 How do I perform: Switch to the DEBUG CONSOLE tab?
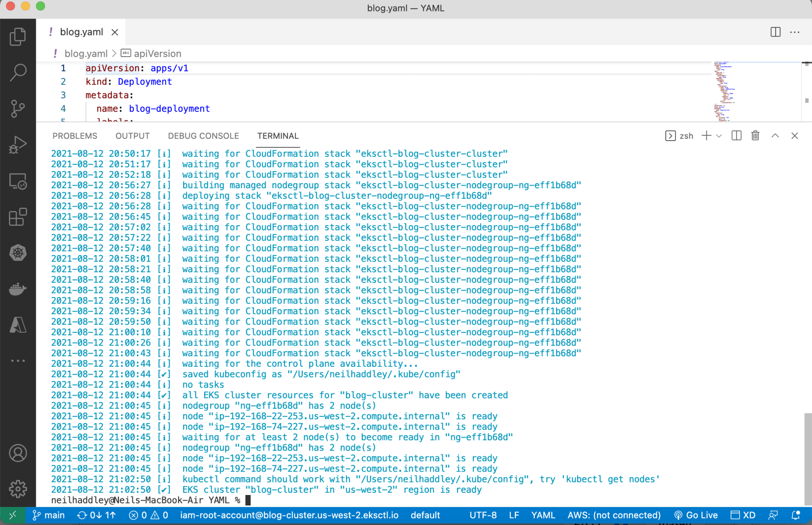[x=203, y=136]
